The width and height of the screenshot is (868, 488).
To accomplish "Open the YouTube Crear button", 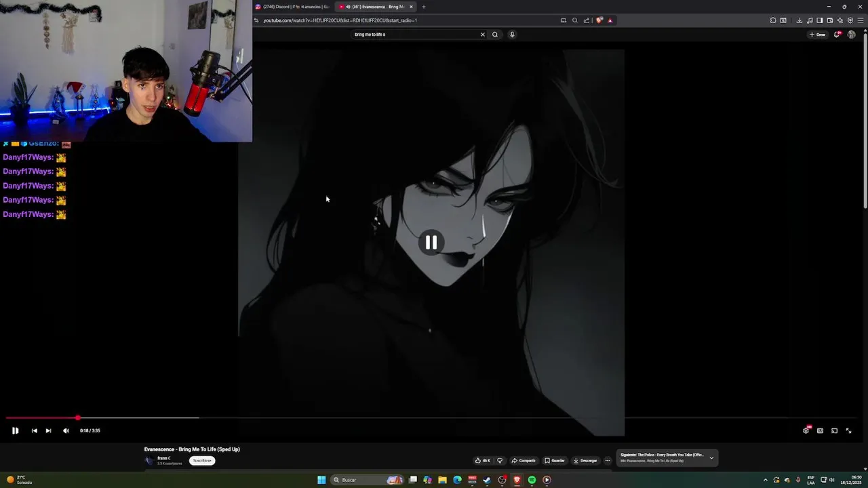I will 817,35.
